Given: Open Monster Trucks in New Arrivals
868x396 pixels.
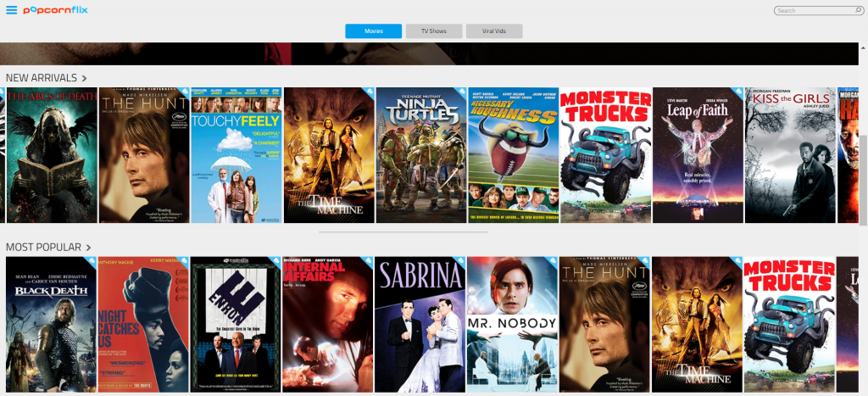Looking at the screenshot, I should tap(605, 155).
